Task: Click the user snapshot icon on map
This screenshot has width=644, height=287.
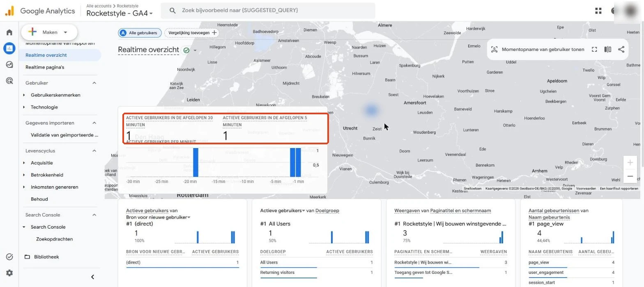Action: coord(494,49)
